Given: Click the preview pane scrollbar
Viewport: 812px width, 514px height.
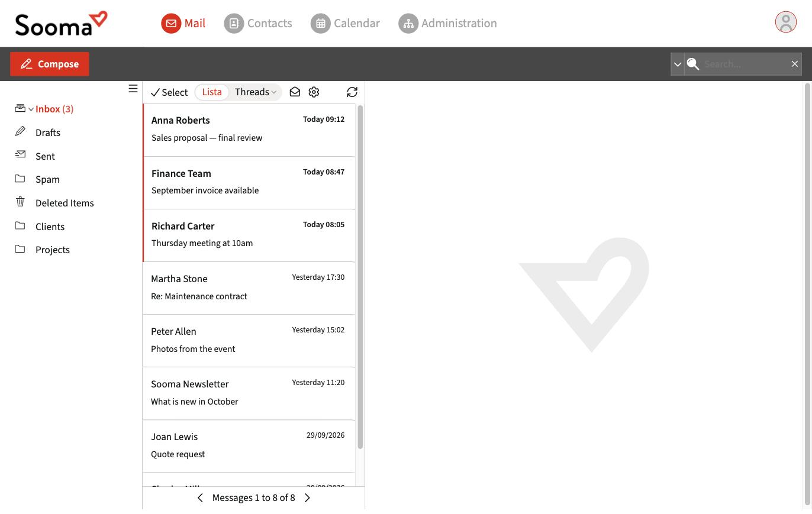Looking at the screenshot, I should 807,295.
